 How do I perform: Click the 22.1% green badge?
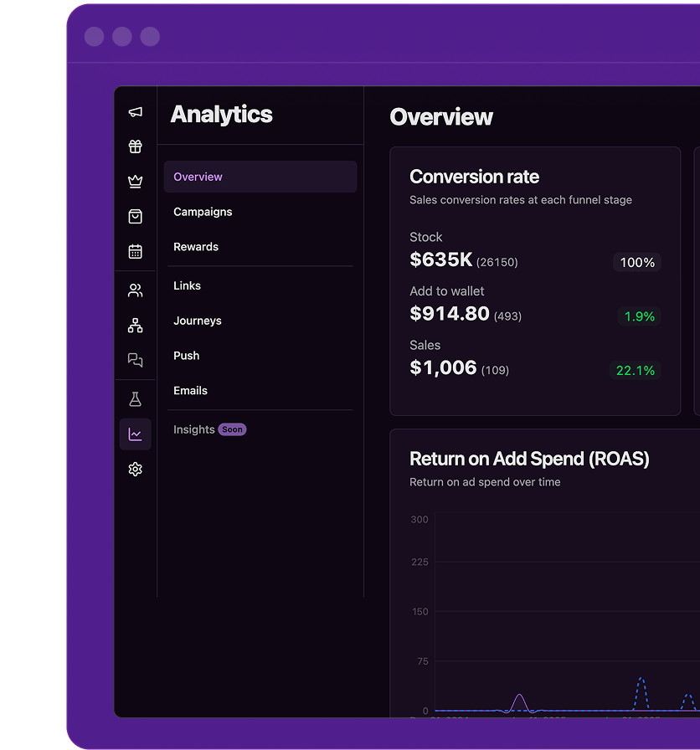(636, 371)
